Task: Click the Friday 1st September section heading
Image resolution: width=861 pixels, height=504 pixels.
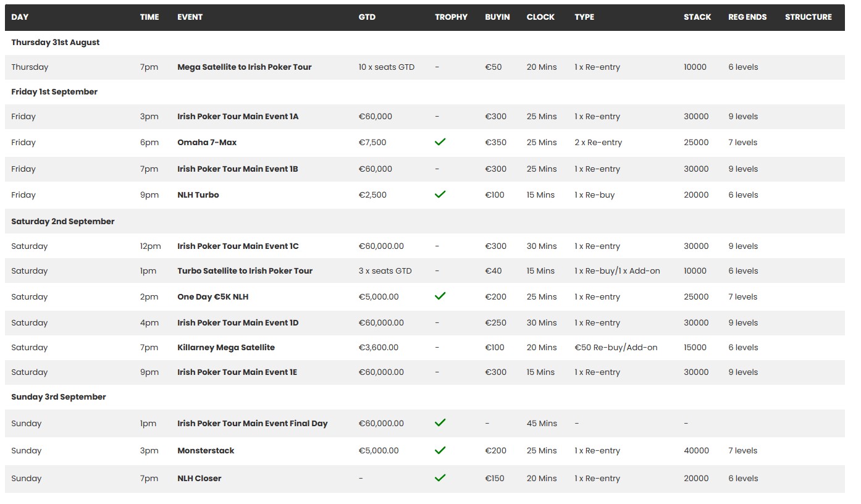Action: tap(54, 91)
